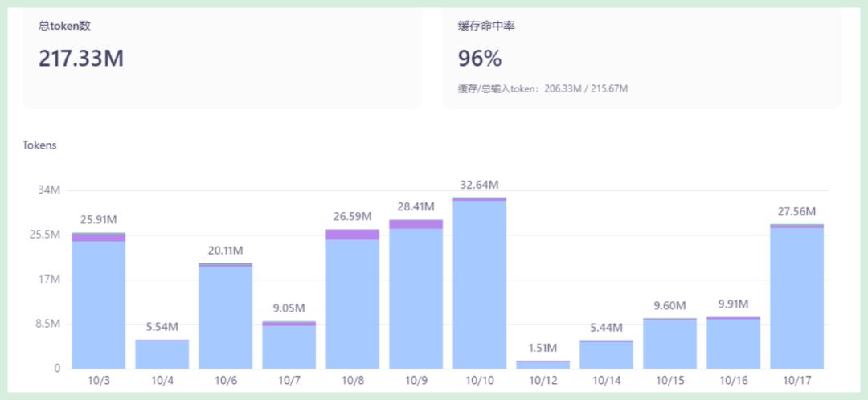Select the tallest bar for 10/10

tap(479, 284)
